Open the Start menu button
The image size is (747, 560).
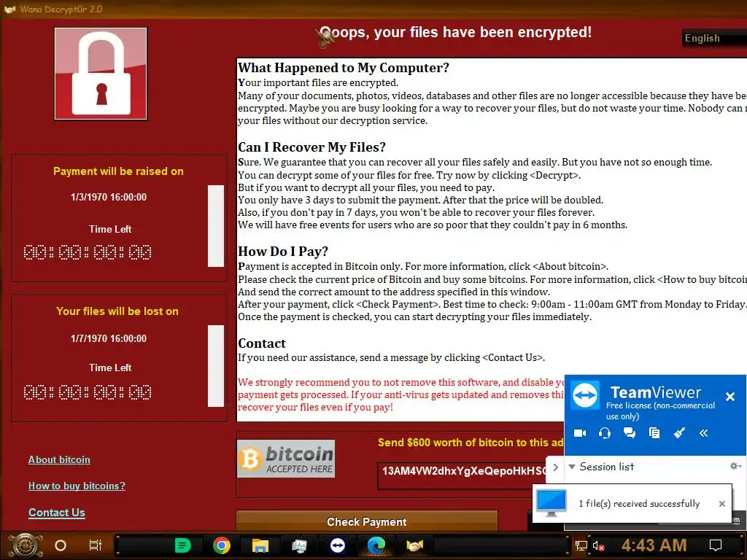(26, 545)
